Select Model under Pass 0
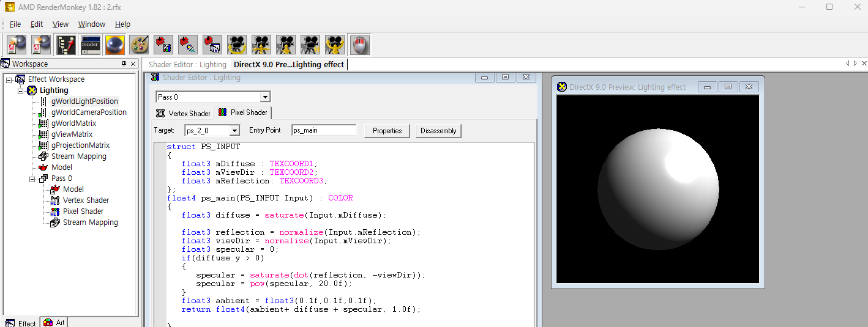868x327 pixels. tap(73, 189)
